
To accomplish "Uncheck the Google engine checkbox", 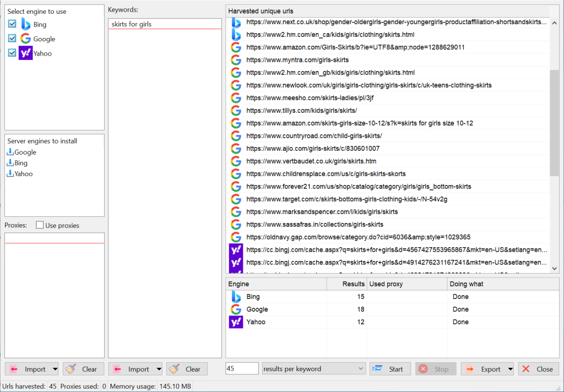I will pyautogui.click(x=12, y=39).
